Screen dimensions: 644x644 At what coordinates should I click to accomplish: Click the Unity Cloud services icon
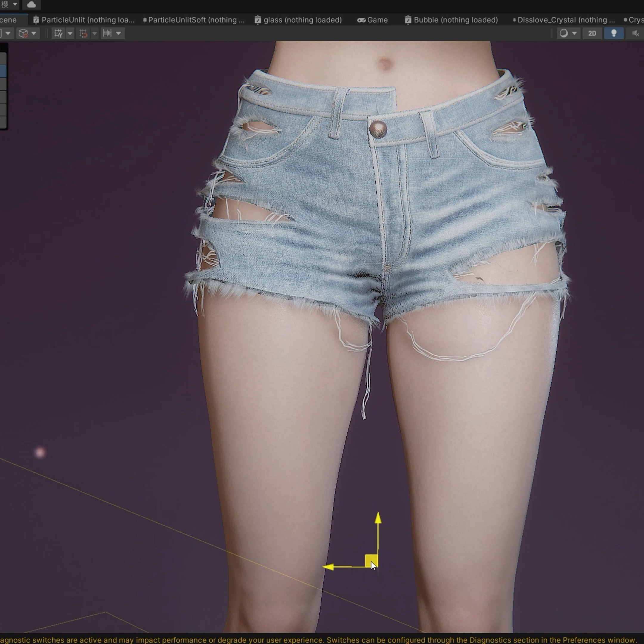pos(31,5)
